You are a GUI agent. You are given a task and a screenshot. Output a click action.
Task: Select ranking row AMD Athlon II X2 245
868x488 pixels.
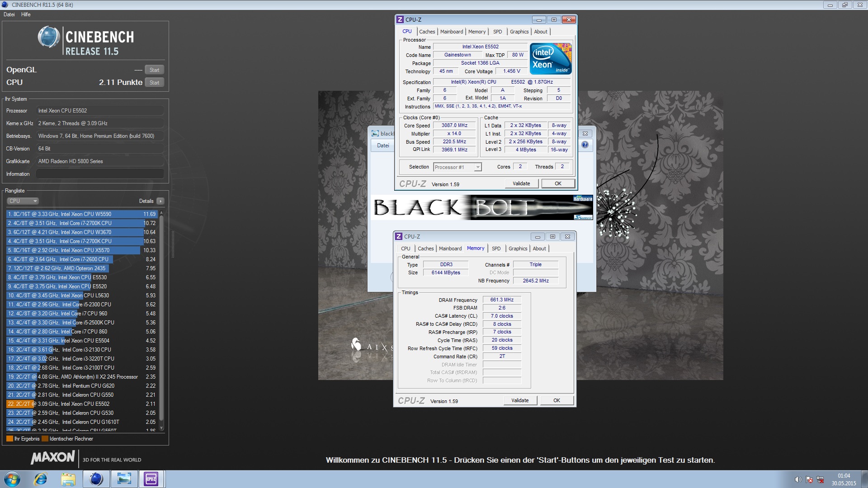click(x=82, y=377)
